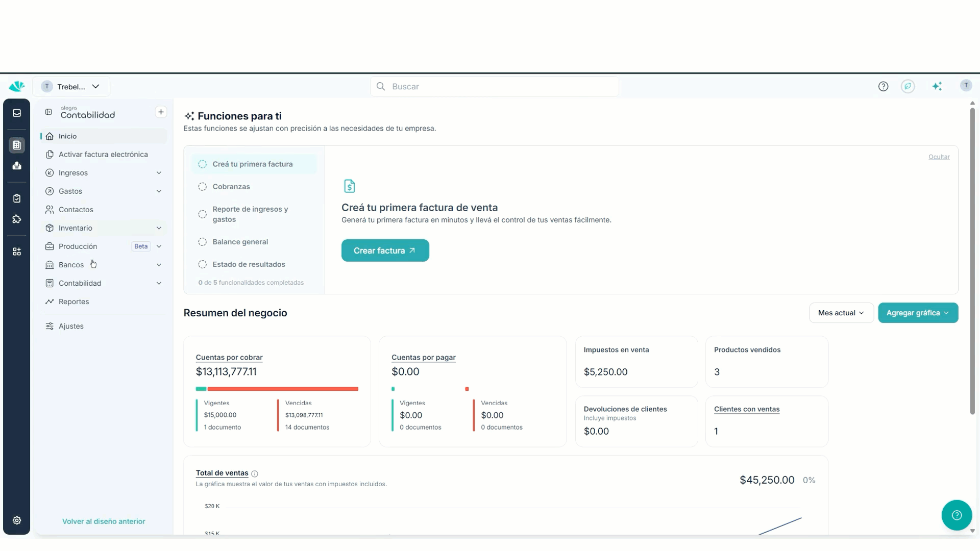Viewport: 980px width, 551px height.
Task: Select the Balance general checklist item
Action: pyautogui.click(x=254, y=242)
